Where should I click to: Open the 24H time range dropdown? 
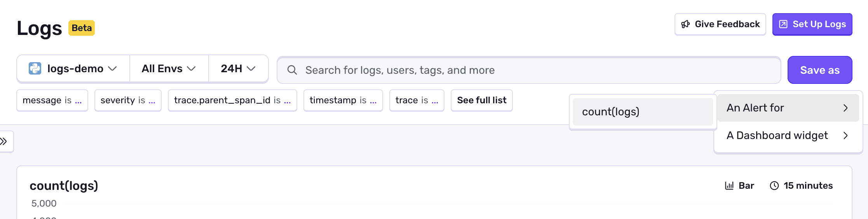click(x=238, y=69)
